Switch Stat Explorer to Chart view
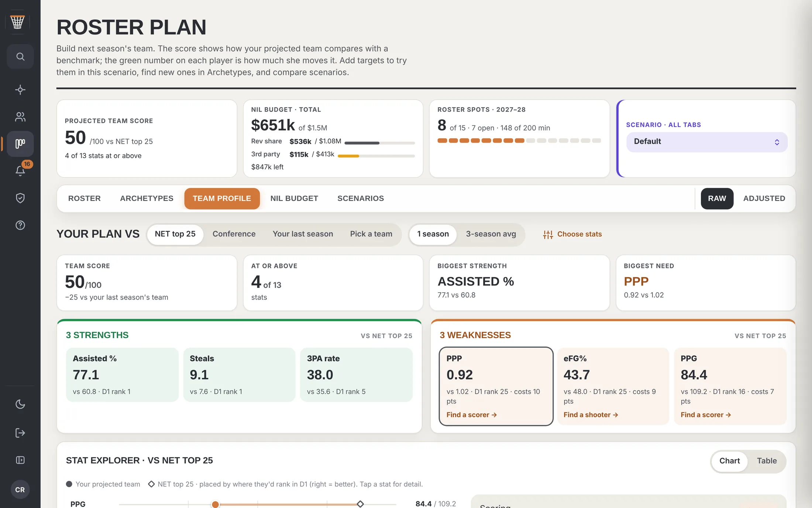 pos(729,461)
